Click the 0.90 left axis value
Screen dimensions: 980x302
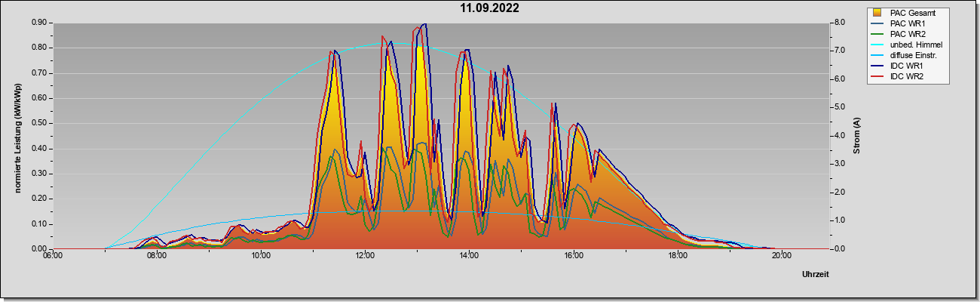tap(40, 23)
